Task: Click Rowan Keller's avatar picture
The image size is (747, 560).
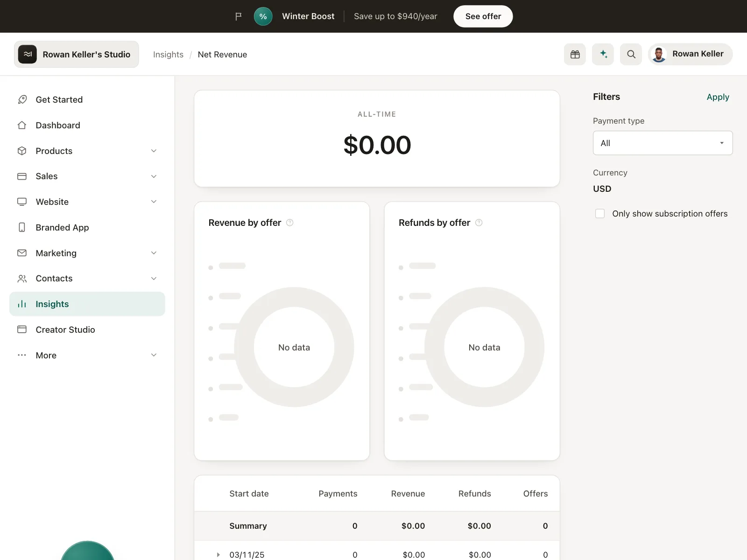Action: click(x=659, y=54)
